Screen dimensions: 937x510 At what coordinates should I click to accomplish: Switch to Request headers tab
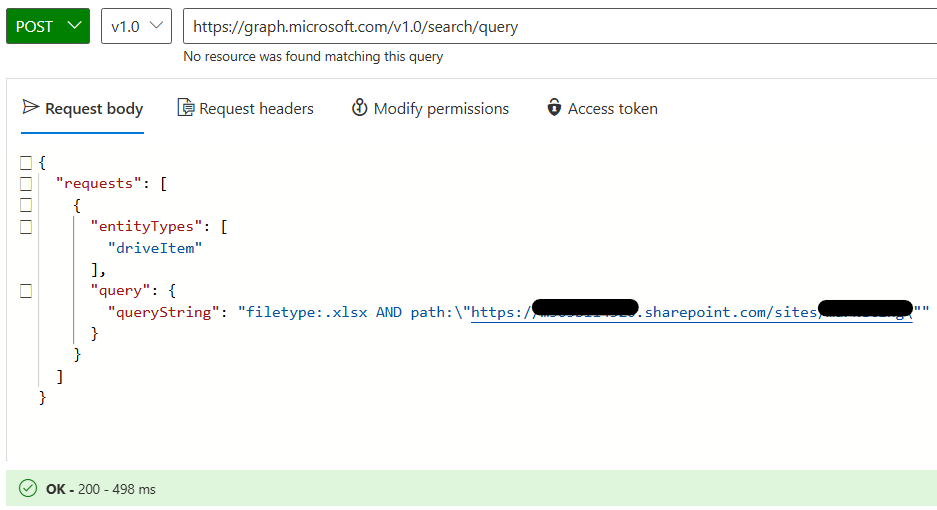pyautogui.click(x=245, y=108)
